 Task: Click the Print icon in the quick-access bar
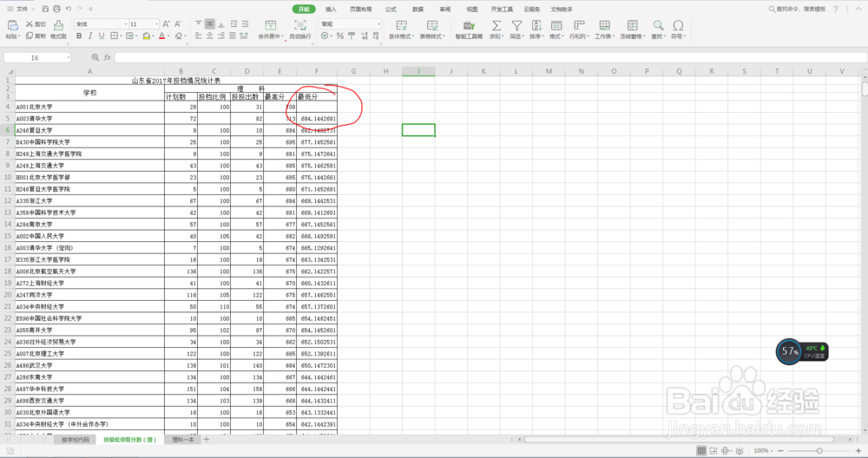pos(56,9)
